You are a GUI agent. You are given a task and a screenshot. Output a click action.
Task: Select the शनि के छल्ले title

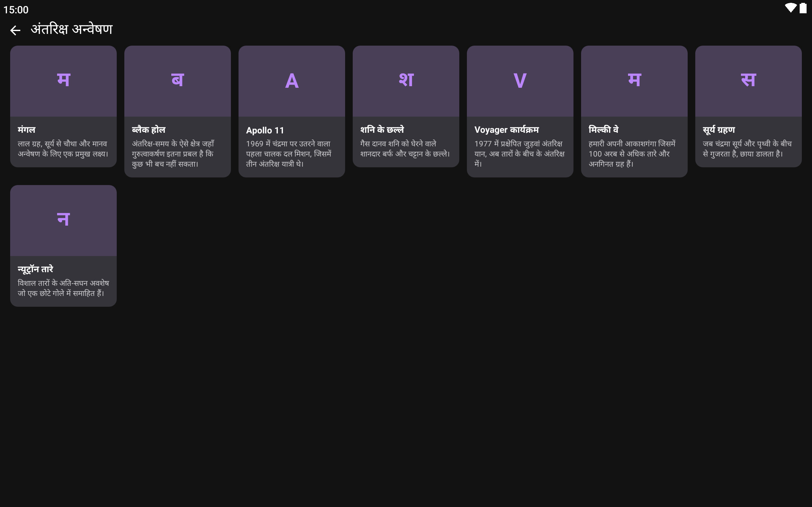[x=382, y=130]
